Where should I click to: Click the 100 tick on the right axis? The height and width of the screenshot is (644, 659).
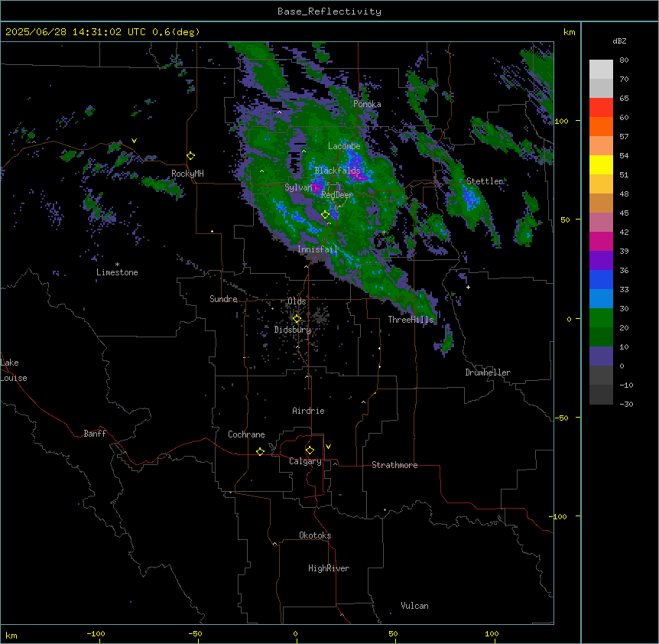561,121
